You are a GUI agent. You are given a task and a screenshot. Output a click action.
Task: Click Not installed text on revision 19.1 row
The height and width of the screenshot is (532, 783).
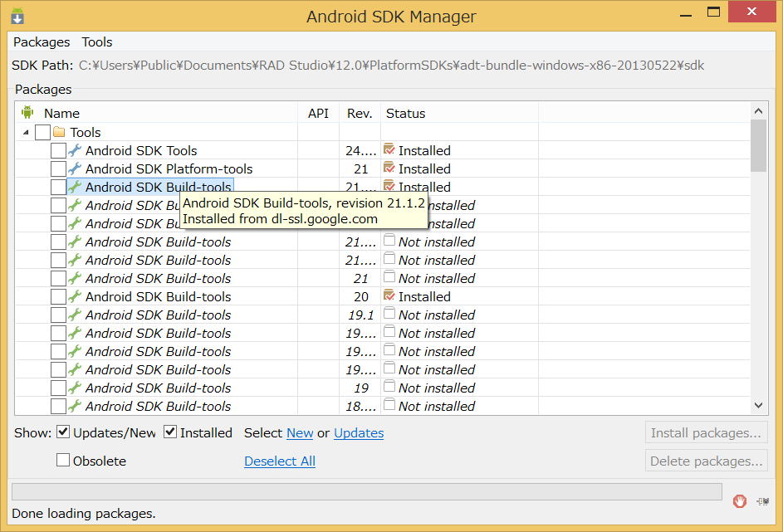[x=437, y=315]
